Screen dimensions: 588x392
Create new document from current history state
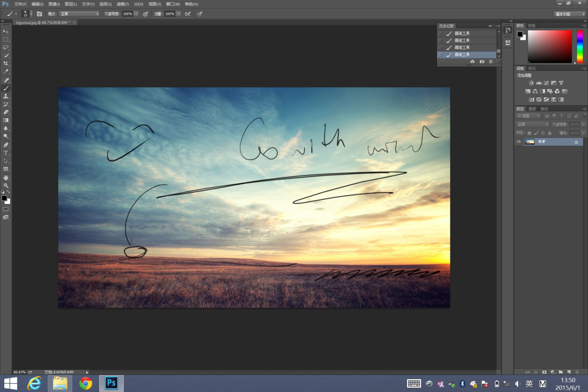[x=473, y=62]
